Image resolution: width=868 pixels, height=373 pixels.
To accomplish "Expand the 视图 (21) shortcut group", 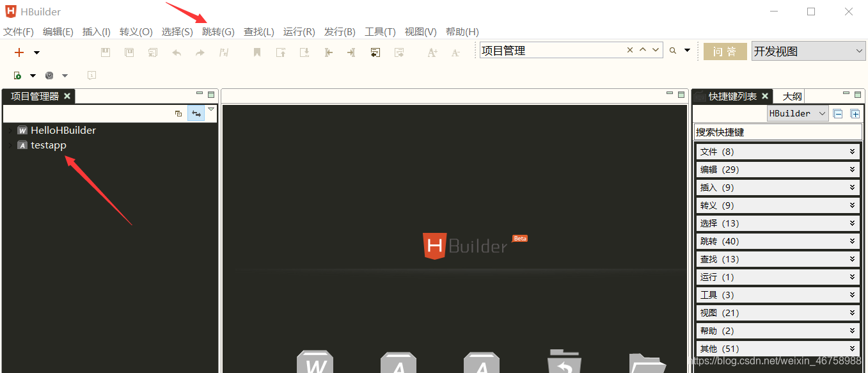I will pyautogui.click(x=778, y=313).
